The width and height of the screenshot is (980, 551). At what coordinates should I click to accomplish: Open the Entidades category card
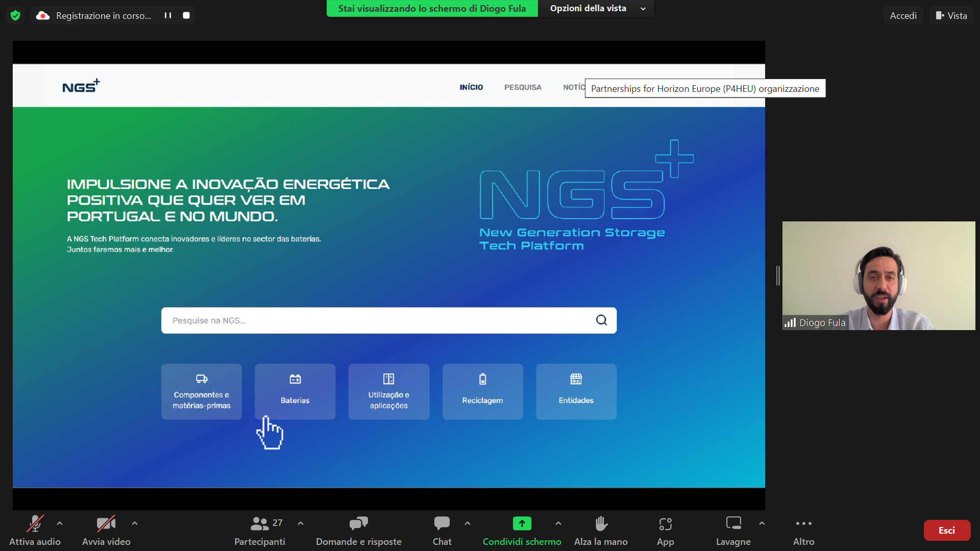point(576,392)
